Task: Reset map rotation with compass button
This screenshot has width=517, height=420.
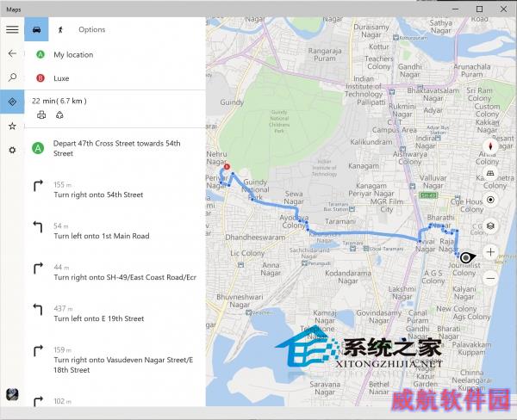Action: [490, 146]
